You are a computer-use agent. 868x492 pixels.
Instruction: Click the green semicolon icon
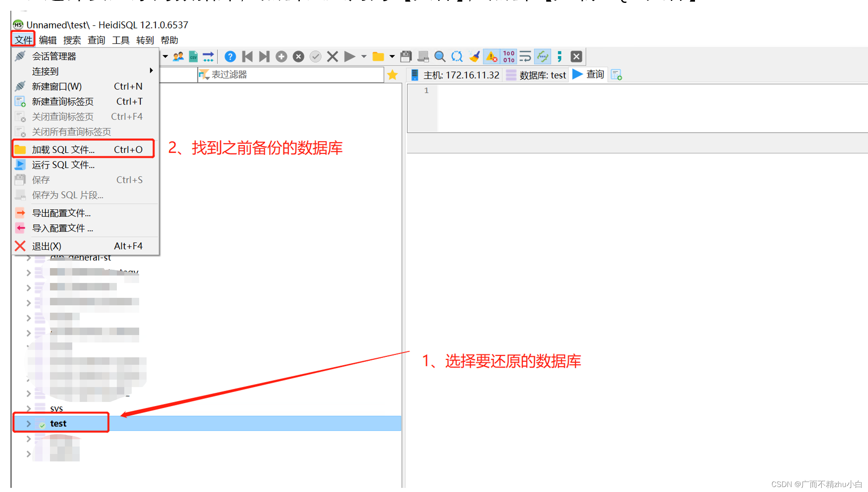click(560, 57)
